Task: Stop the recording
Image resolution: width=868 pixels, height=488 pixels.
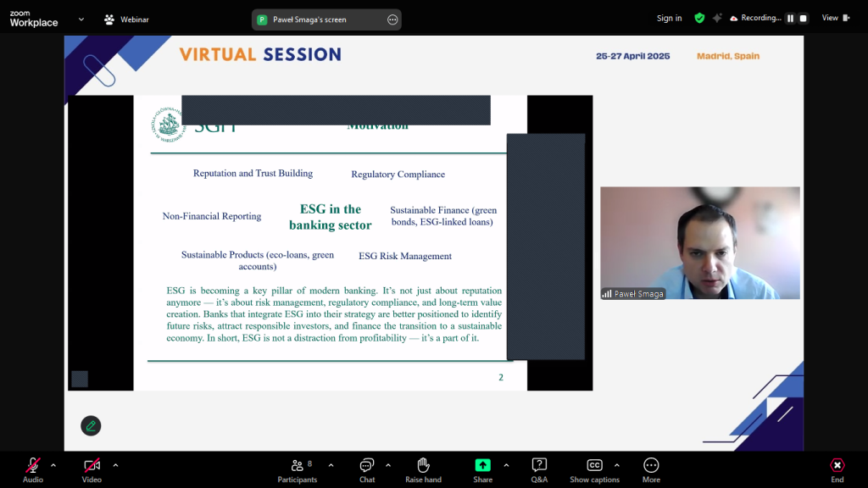Action: click(803, 18)
